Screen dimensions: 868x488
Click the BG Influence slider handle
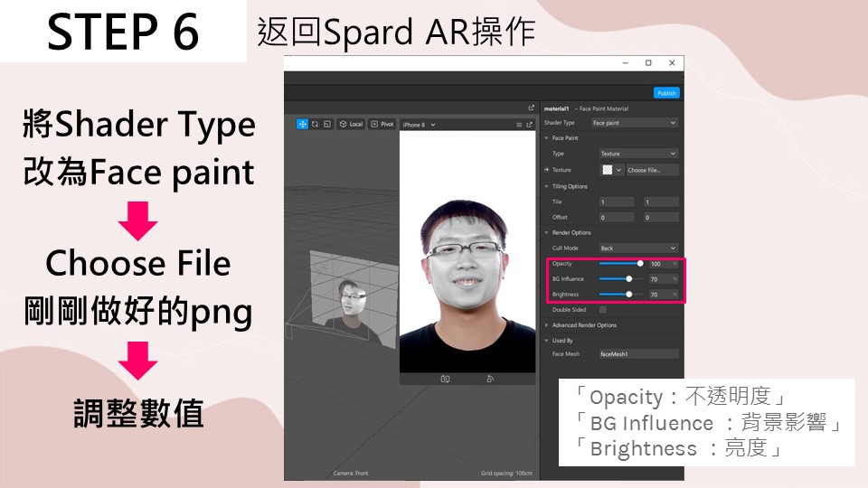[629, 279]
